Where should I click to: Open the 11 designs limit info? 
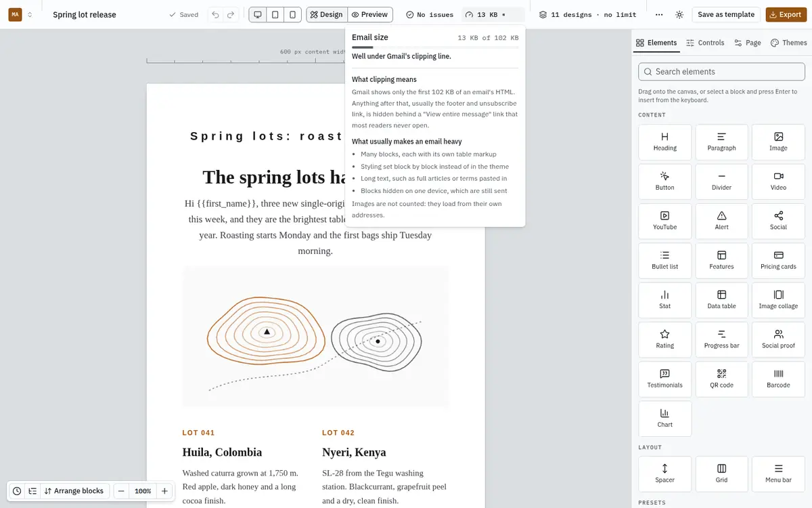click(588, 14)
